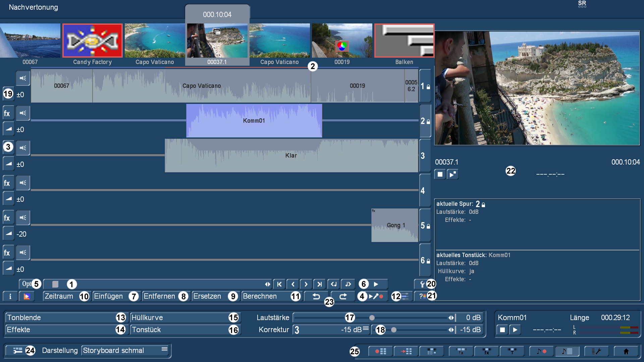Open the Korrektur track selector dropdown
The height and width of the screenshot is (362, 644).
tap(331, 329)
